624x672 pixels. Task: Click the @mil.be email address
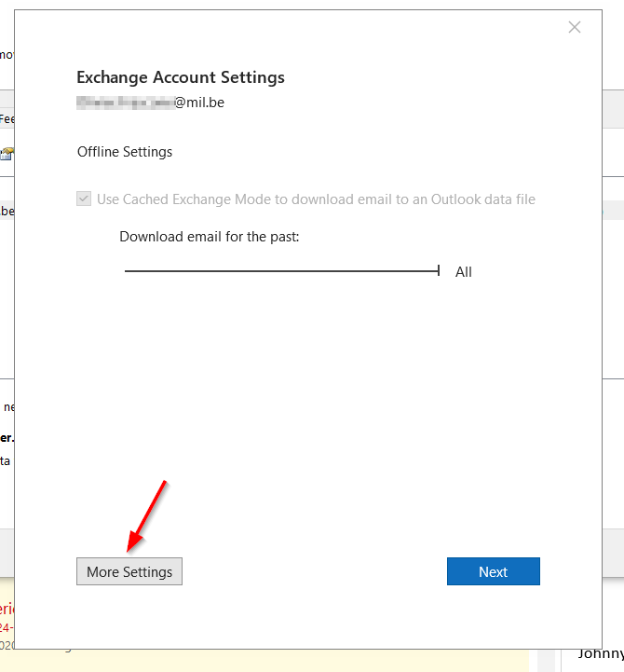(x=199, y=103)
